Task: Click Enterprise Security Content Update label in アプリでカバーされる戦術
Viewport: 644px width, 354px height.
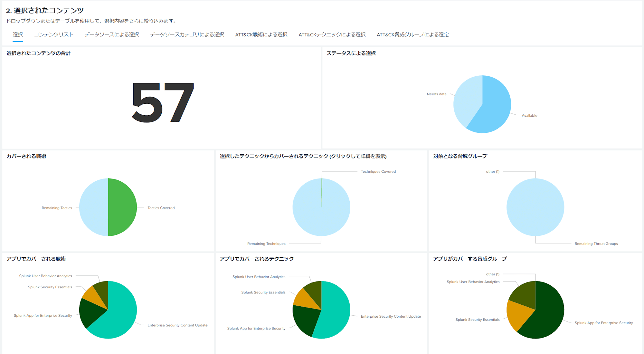Action: [x=177, y=325]
